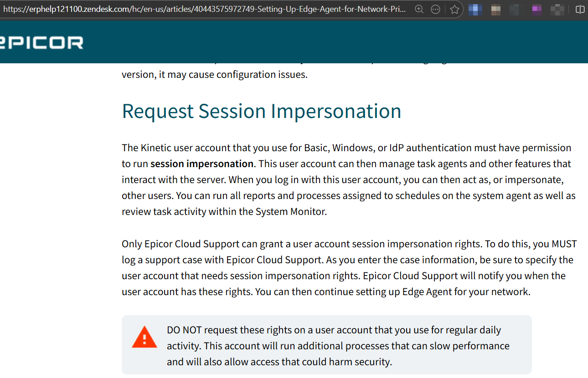Click the blue browser extension icon

475,9
